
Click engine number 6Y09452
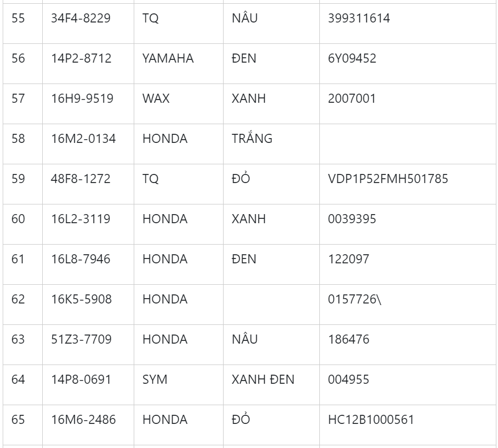(352, 58)
